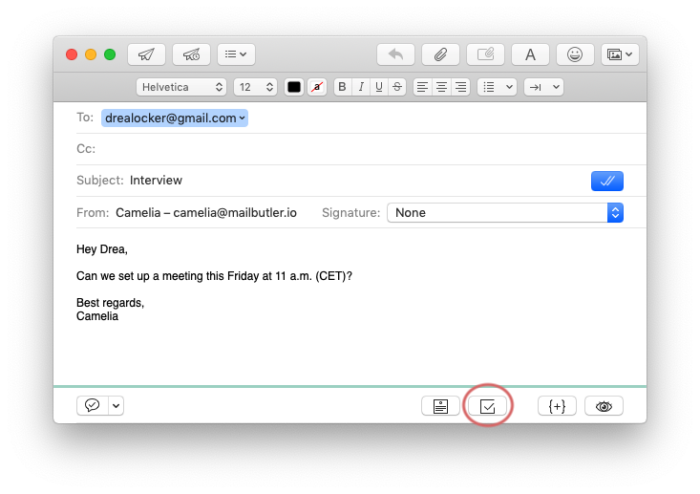The width and height of the screenshot is (700, 494).
Task: Insert placeholder with curly braces plus button
Action: (557, 406)
